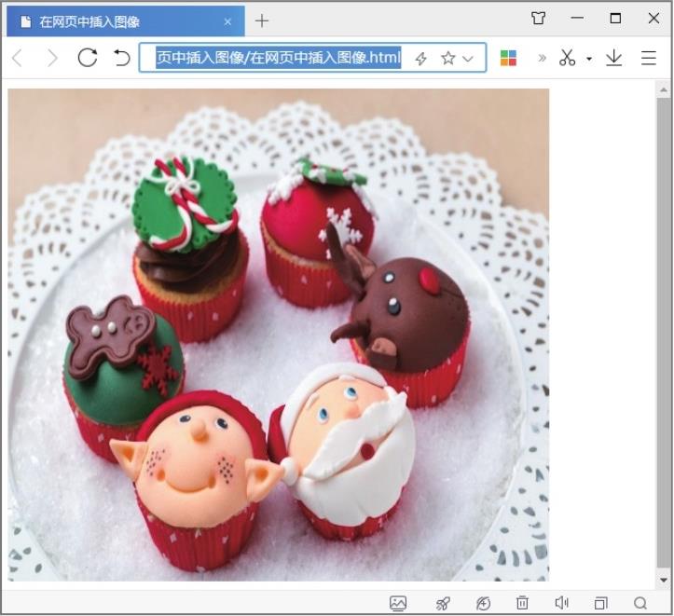Open the scissors screenshot tool
The width and height of the screenshot is (674, 616).
click(567, 58)
